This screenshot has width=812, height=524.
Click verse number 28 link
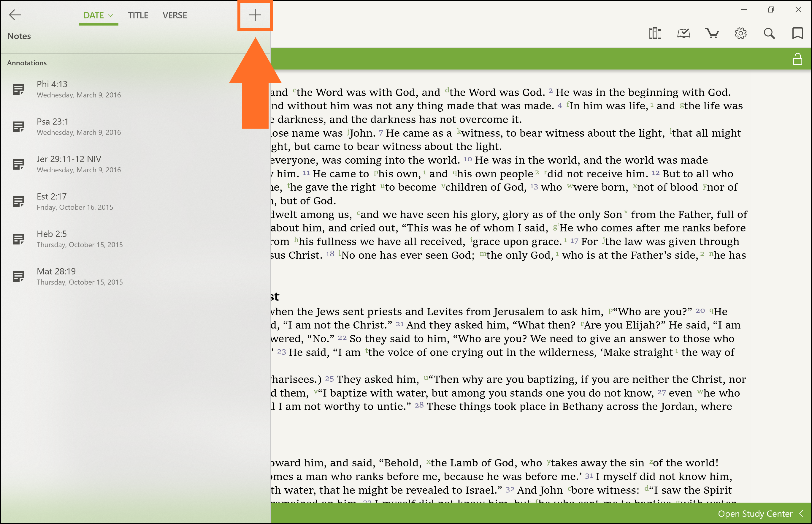419,405
